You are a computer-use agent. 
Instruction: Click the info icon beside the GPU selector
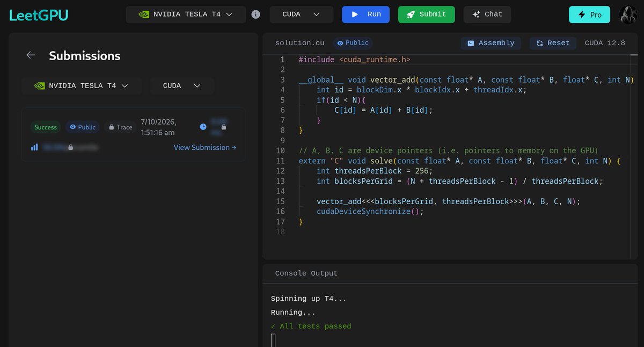[256, 15]
